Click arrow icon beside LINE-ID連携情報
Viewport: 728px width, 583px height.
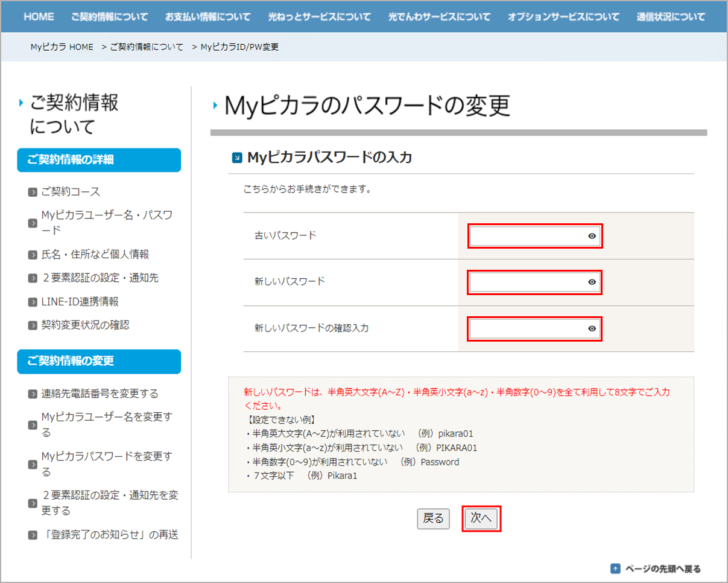(x=33, y=302)
